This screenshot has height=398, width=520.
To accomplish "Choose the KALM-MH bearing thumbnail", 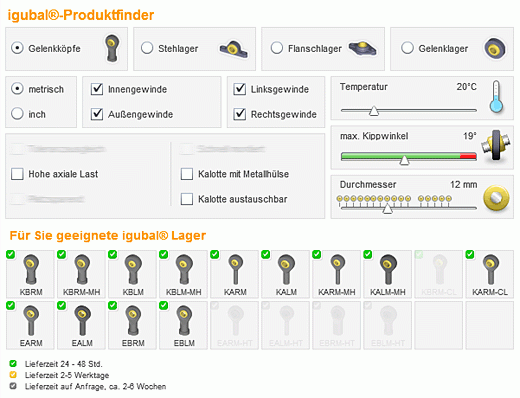I will pyautogui.click(x=387, y=274).
